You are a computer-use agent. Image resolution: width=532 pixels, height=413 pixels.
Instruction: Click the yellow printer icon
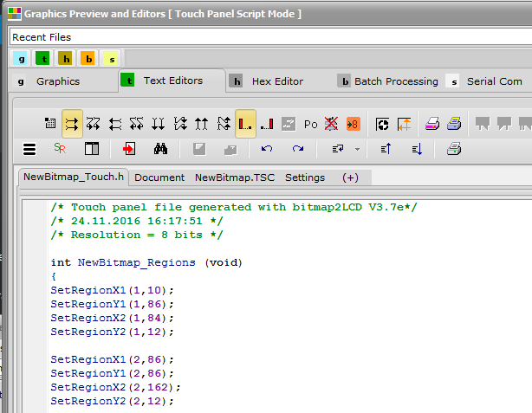coord(454,124)
